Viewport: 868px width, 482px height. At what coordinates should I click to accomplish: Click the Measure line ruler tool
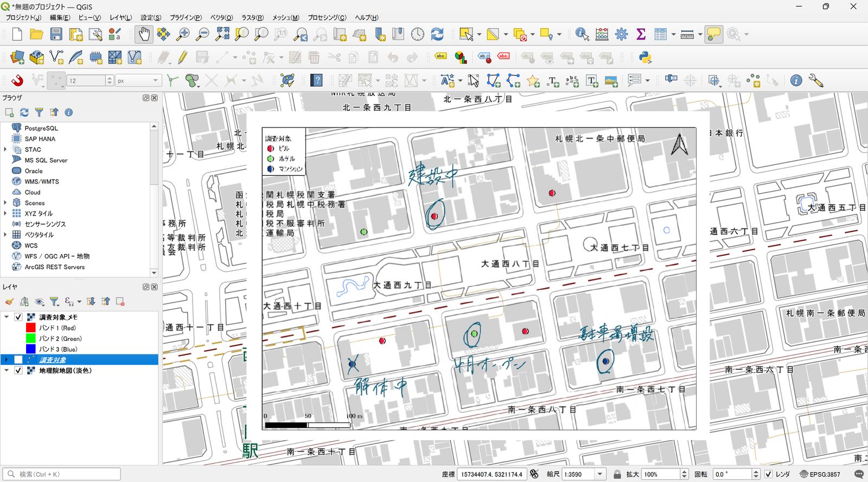pos(687,35)
